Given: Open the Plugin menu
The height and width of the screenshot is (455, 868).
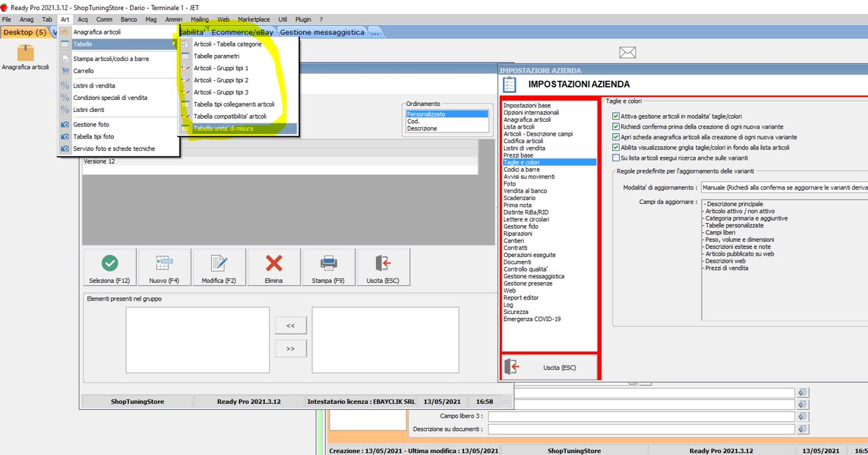Looking at the screenshot, I should click(x=303, y=20).
